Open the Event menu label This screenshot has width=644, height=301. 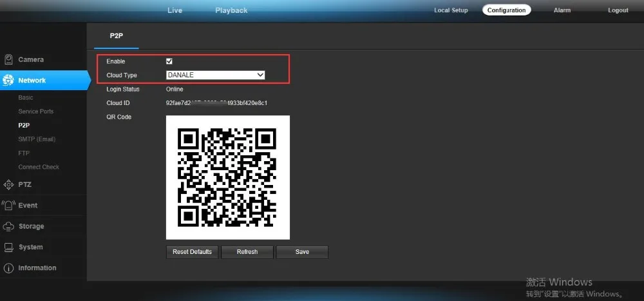click(x=28, y=205)
